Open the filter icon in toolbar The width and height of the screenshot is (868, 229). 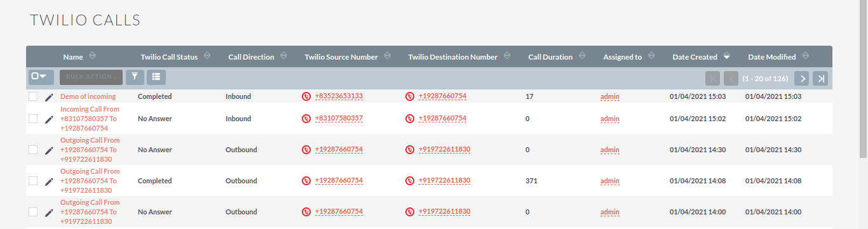[135, 77]
